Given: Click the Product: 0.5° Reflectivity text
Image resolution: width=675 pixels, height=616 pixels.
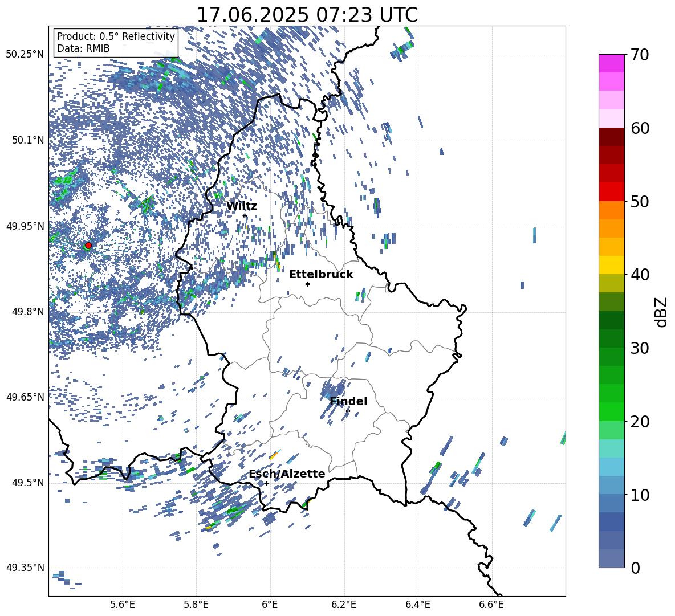Looking at the screenshot, I should tap(116, 36).
